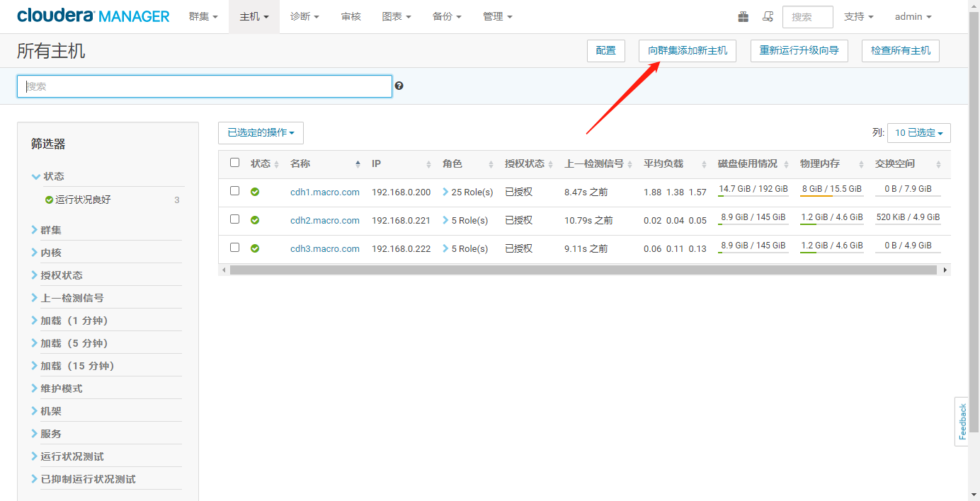Image resolution: width=980 pixels, height=501 pixels.
Task: Check the box for cdh1.macro.com
Action: (235, 191)
